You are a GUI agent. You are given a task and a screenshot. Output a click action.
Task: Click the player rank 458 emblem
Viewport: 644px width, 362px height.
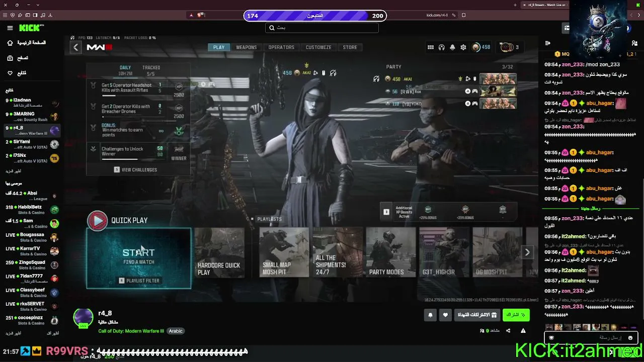click(476, 47)
